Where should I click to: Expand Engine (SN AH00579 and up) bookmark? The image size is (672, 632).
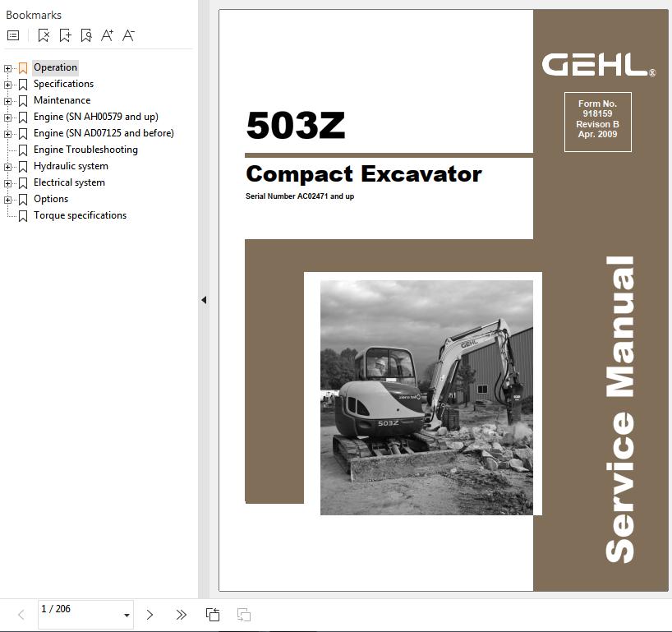tap(7, 118)
